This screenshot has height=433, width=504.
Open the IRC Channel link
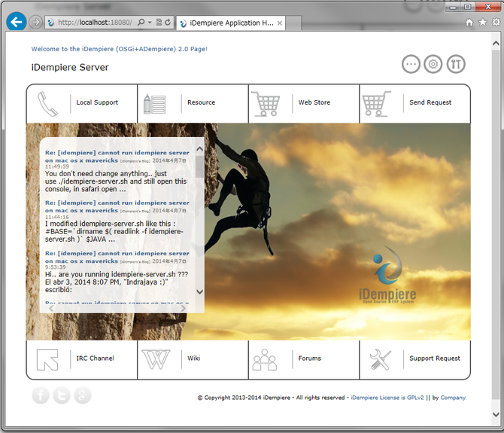tap(95, 358)
